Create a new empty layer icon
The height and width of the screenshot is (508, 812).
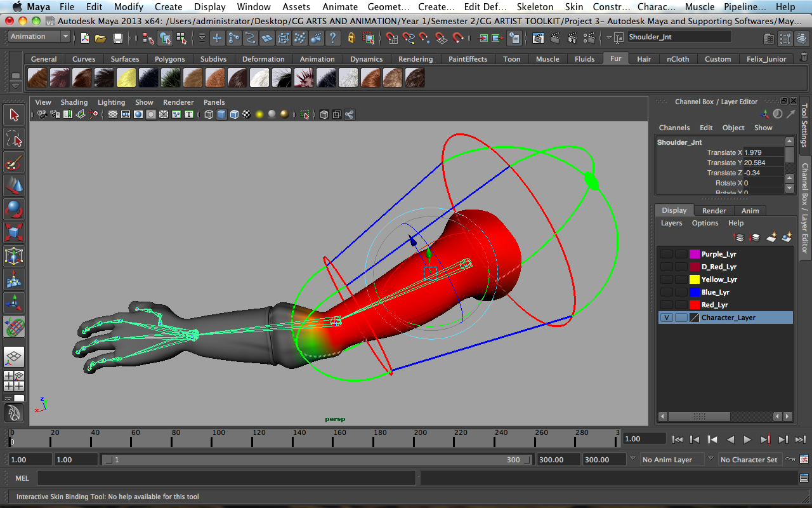tap(771, 237)
